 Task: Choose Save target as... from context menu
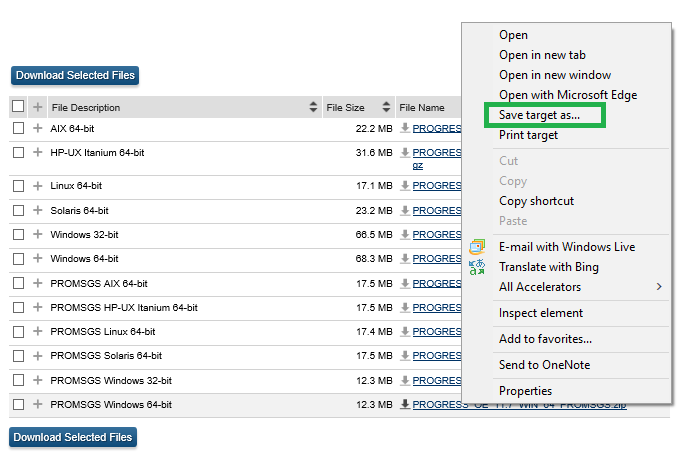tap(539, 115)
